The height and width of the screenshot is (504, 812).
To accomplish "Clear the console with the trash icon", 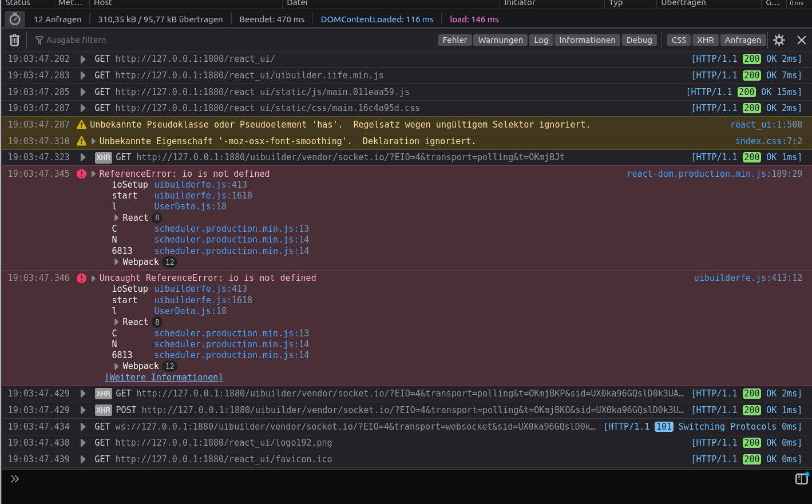I will tap(14, 40).
